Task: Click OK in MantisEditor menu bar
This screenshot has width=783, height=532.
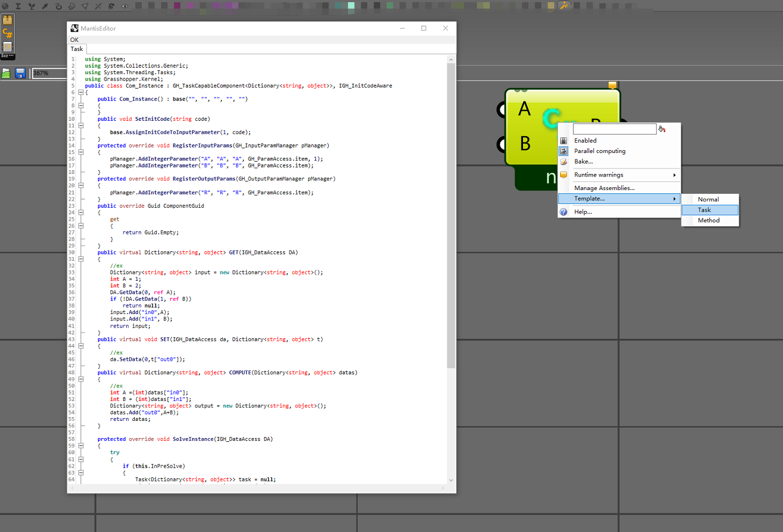Action: click(x=74, y=40)
